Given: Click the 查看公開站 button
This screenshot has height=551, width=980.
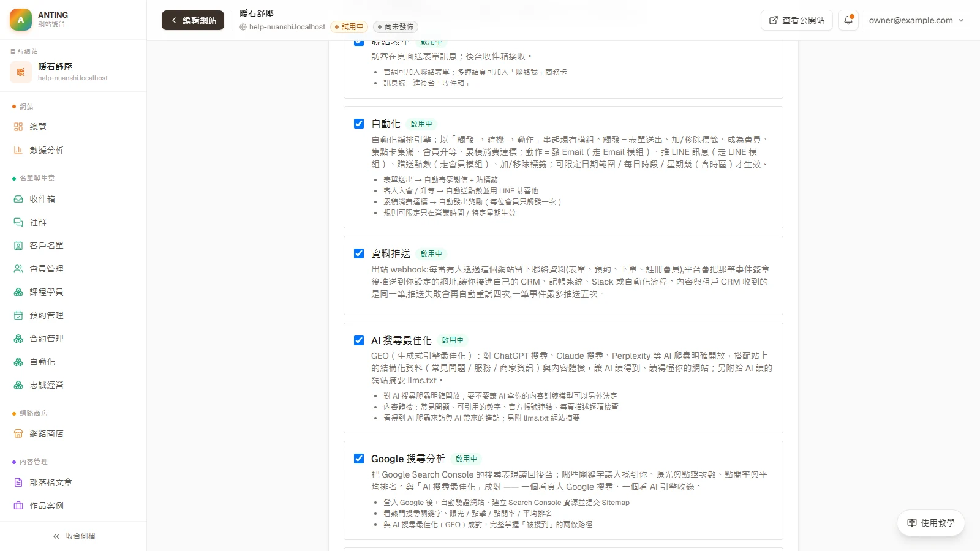Looking at the screenshot, I should point(797,20).
